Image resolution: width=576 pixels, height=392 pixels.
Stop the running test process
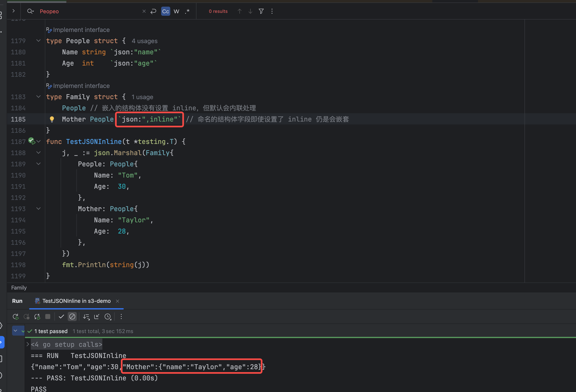48,317
